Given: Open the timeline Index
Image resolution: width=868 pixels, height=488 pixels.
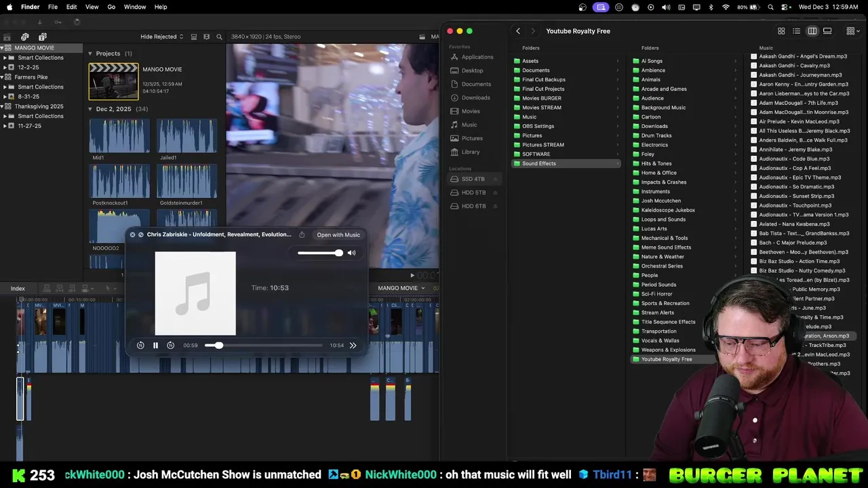Looking at the screenshot, I should pyautogui.click(x=18, y=288).
